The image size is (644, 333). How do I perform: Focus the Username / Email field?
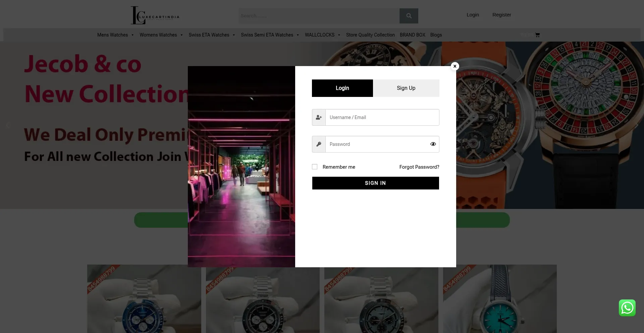point(382,117)
